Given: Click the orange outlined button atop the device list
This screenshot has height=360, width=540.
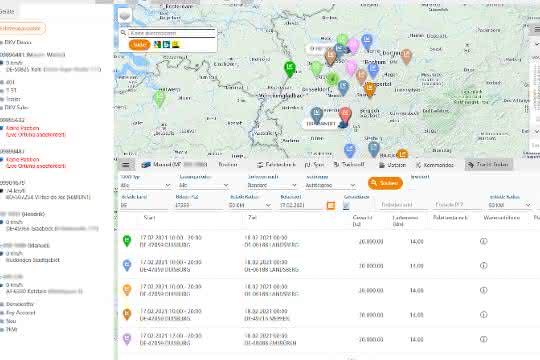Looking at the screenshot, I should pos(21,28).
